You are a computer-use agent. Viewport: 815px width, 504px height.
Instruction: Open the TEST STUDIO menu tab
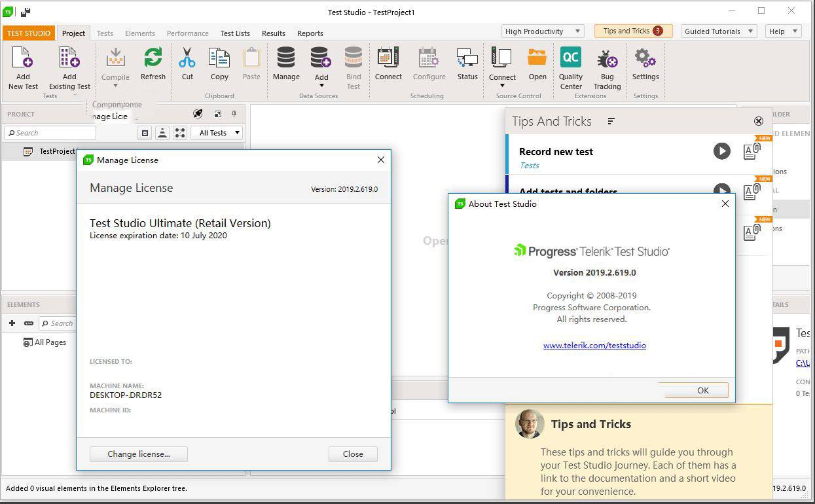coord(28,33)
